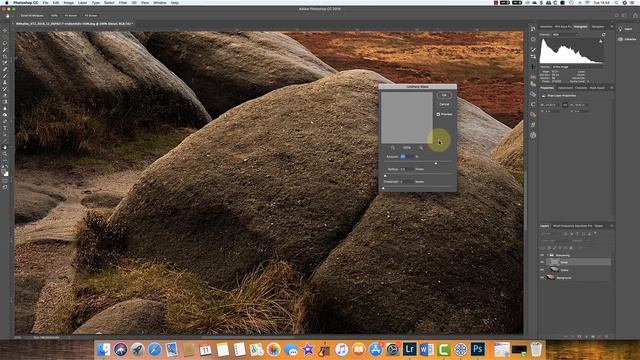The image size is (640, 360).
Task: Select the Move tool in toolbar
Action: tap(5, 30)
